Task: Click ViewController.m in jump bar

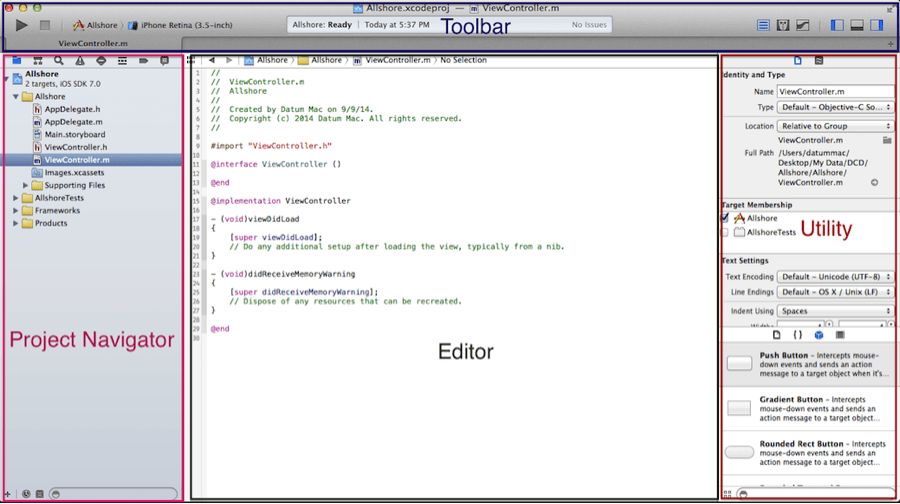Action: 391,60
